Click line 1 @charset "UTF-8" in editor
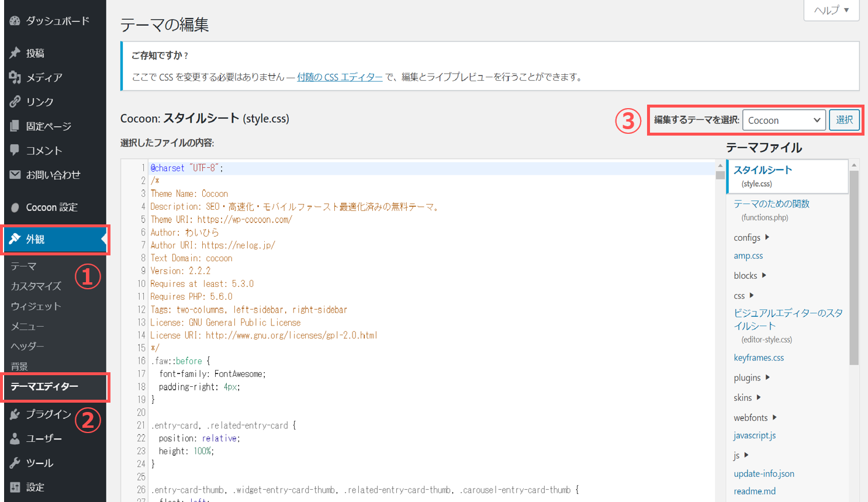 [187, 168]
